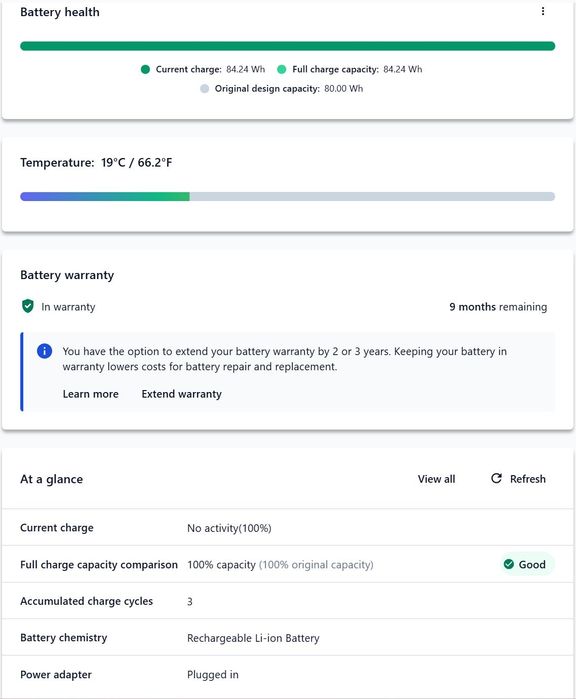Click the green In warranty shield icon
The width and height of the screenshot is (576, 699).
pos(28,306)
